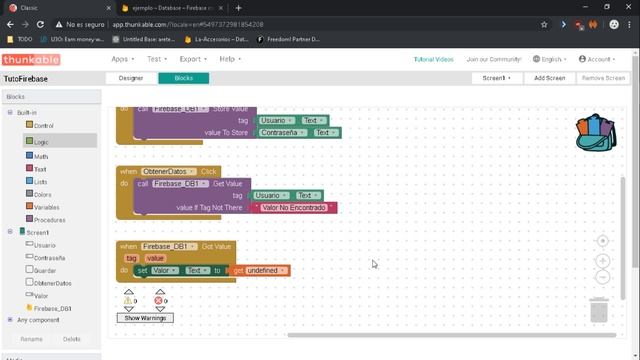Open the Help menu

(230, 59)
